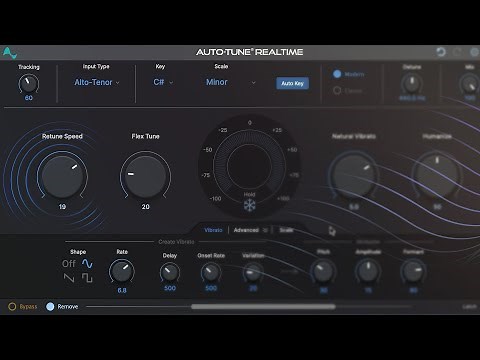Click the Retune Speed value 19
Viewport: 480px width, 360px height.
pos(62,207)
